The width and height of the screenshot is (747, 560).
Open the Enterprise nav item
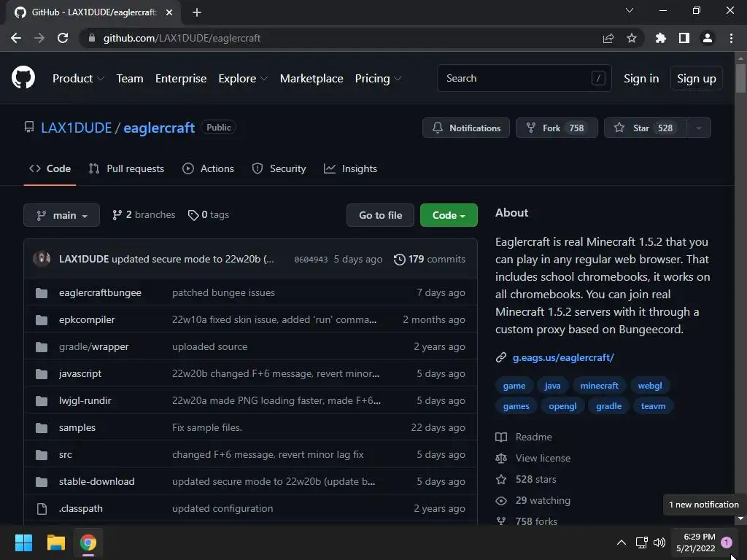[x=181, y=79]
